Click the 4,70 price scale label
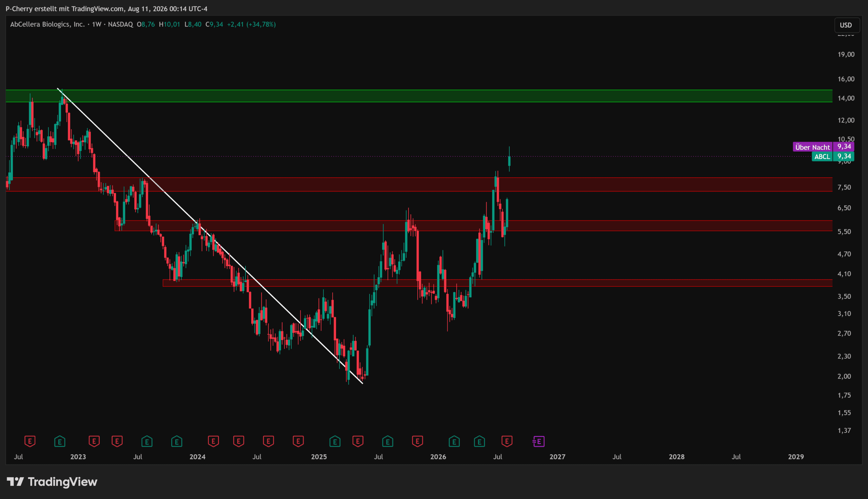Viewport: 868px width, 499px height. tap(844, 254)
